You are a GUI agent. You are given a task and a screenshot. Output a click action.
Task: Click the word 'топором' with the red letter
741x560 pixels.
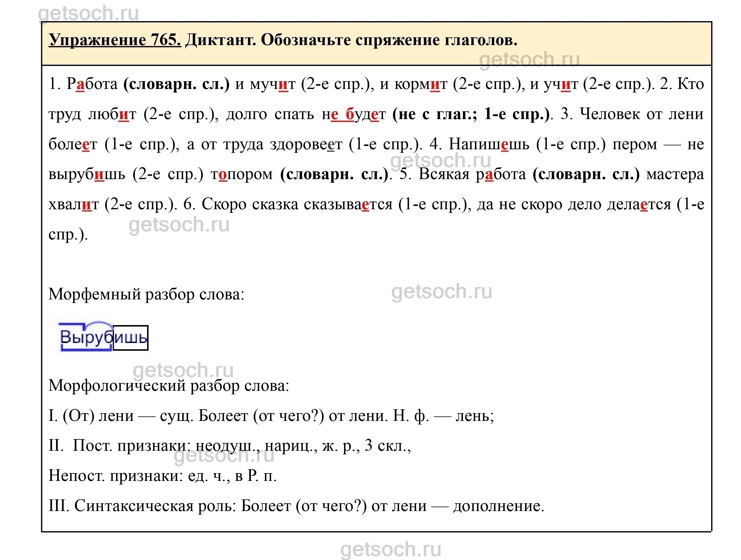(242, 175)
